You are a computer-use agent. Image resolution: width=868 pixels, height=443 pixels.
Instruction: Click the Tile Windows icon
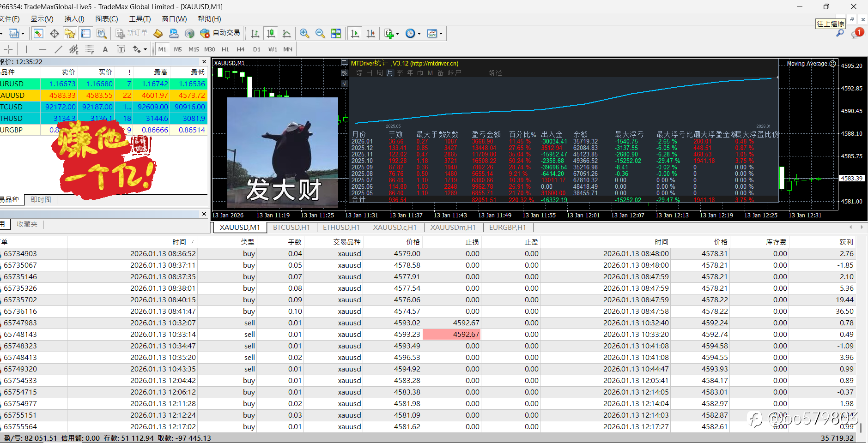[x=336, y=33]
